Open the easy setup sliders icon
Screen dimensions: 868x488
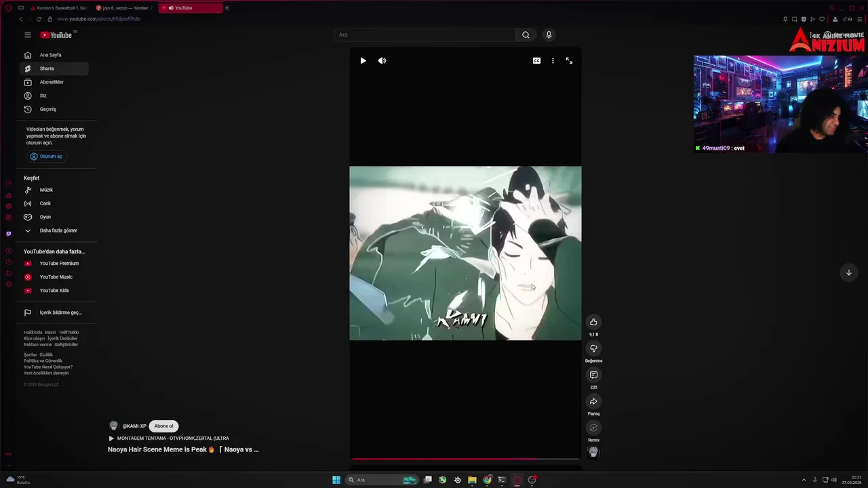pos(859,19)
